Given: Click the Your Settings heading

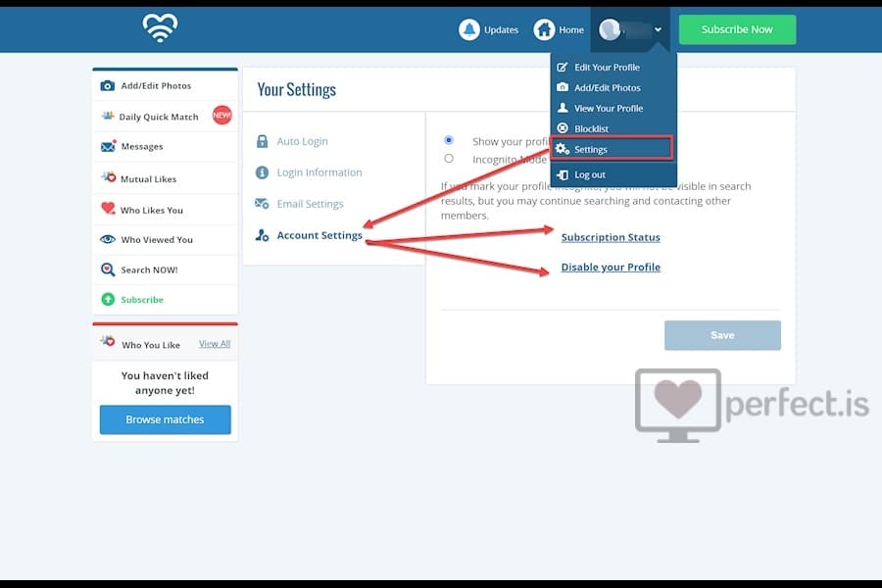Looking at the screenshot, I should click(x=296, y=89).
